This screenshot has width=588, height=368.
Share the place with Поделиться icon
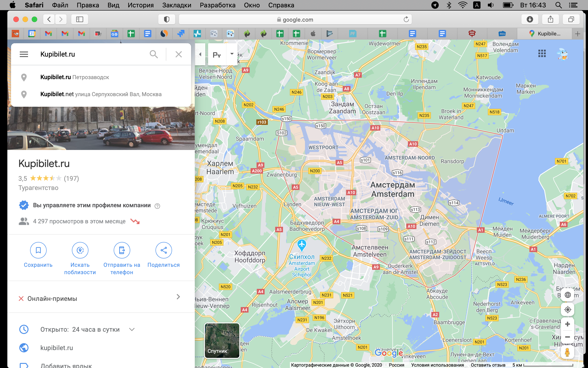(x=164, y=250)
